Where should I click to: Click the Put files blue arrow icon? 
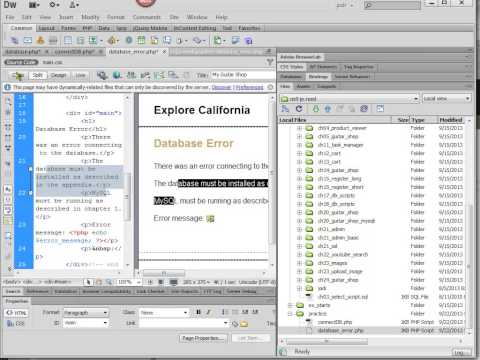(x=328, y=109)
